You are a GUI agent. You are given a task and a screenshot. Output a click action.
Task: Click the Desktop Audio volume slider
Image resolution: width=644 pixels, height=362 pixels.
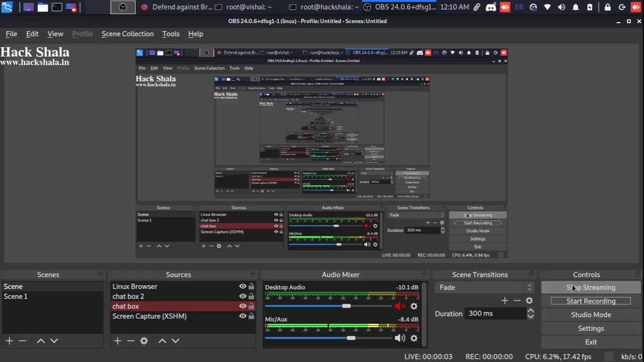(328, 306)
